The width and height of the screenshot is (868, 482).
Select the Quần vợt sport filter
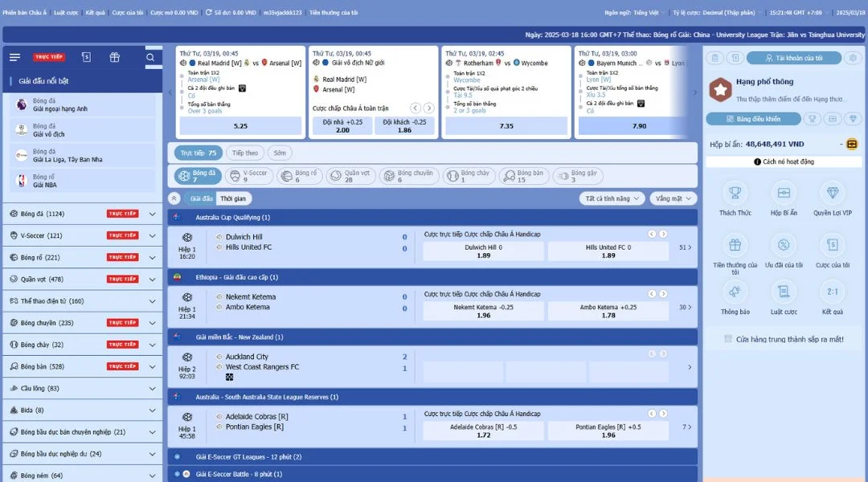pos(350,176)
